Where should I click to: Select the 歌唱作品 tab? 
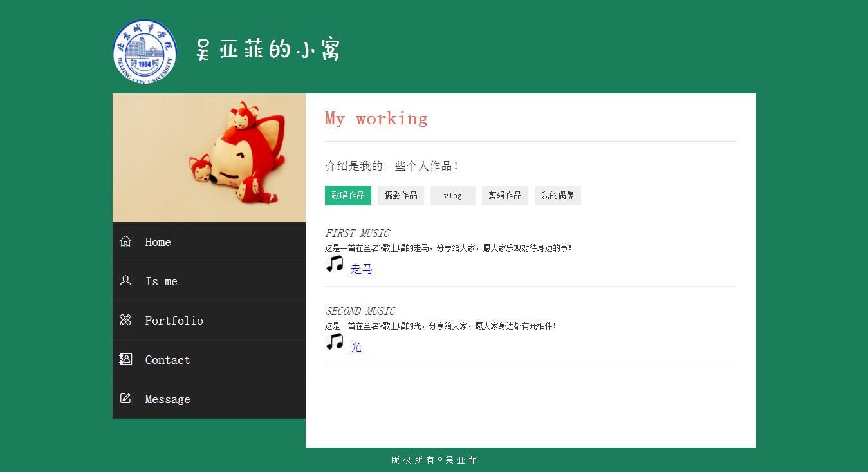pyautogui.click(x=348, y=196)
